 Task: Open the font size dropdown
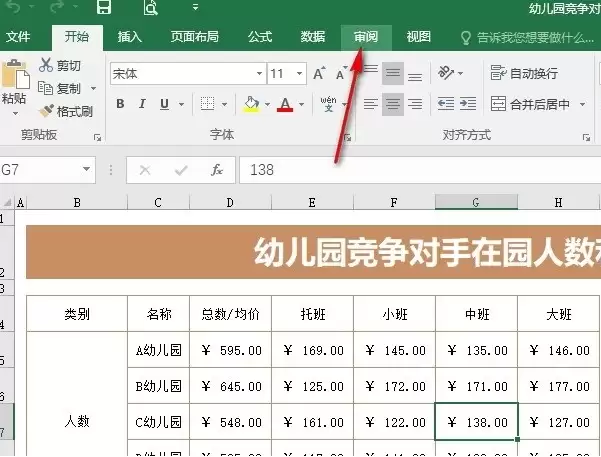(299, 73)
